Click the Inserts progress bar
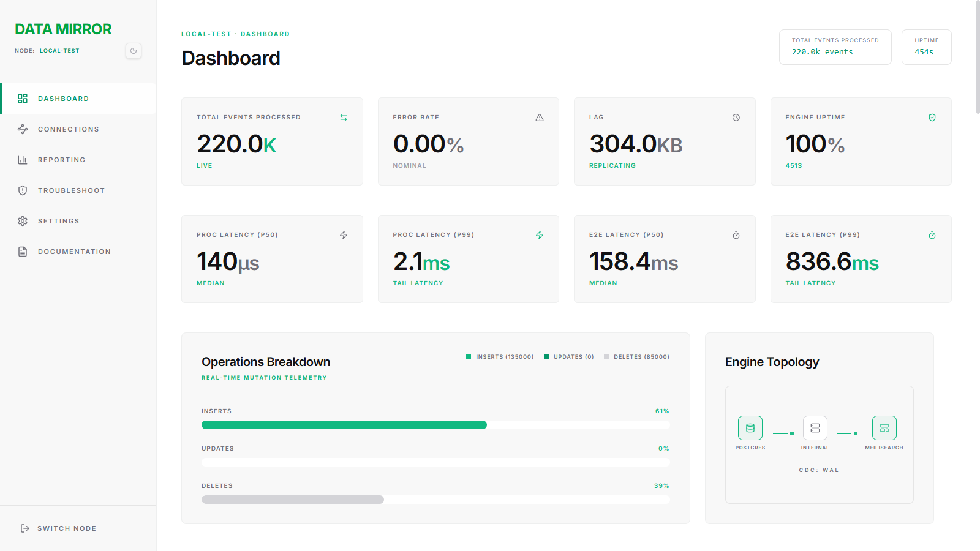Screen dimensions: 980x551 point(435,425)
